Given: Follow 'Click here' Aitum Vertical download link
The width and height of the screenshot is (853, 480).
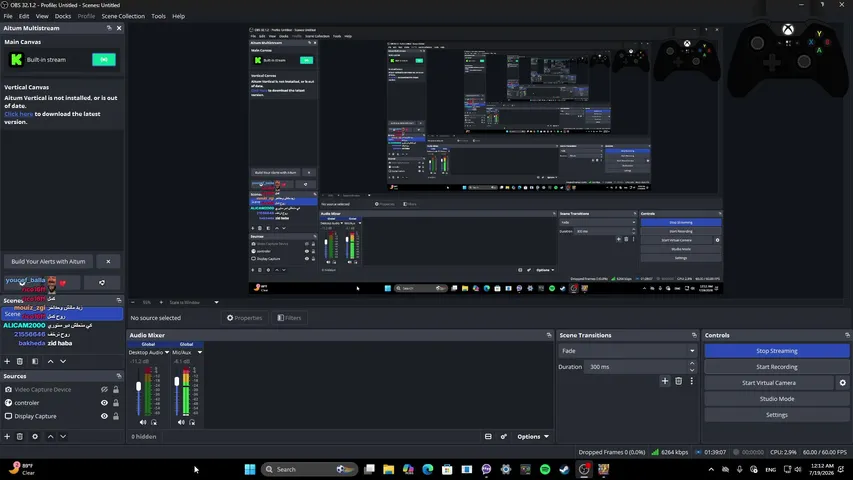Looking at the screenshot, I should coord(18,114).
